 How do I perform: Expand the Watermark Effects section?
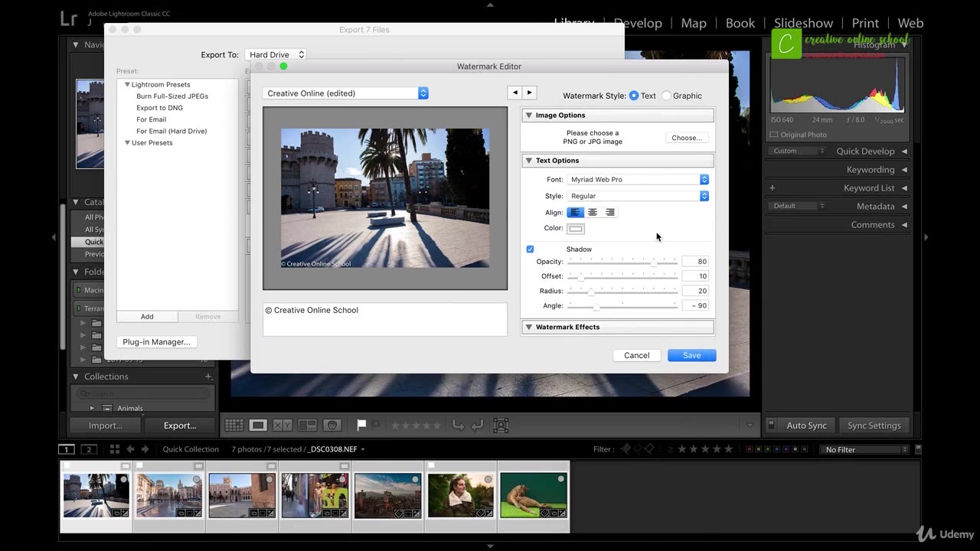pos(528,327)
